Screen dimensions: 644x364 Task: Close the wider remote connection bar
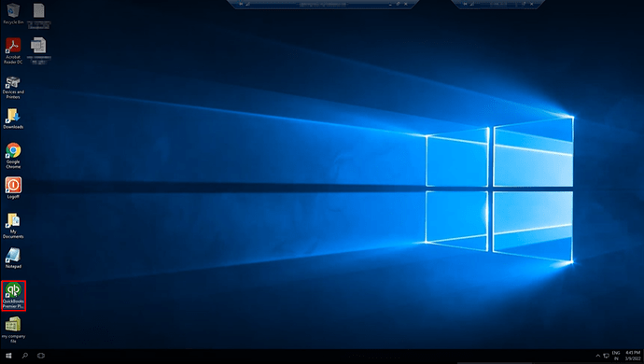(406, 4)
